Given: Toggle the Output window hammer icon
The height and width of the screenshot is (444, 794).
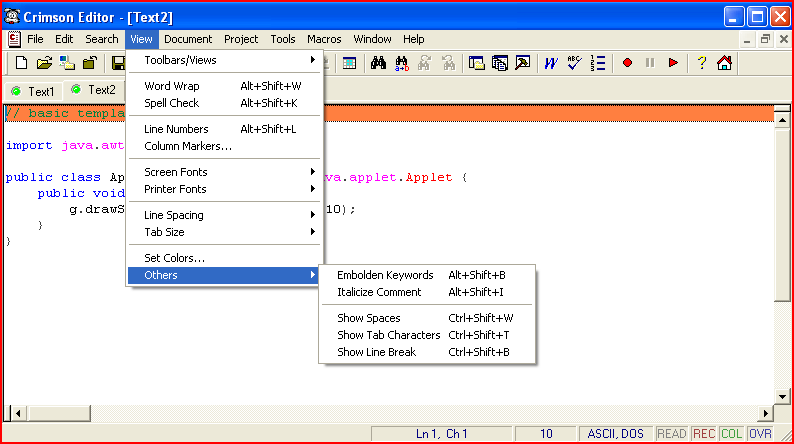Looking at the screenshot, I should point(523,63).
